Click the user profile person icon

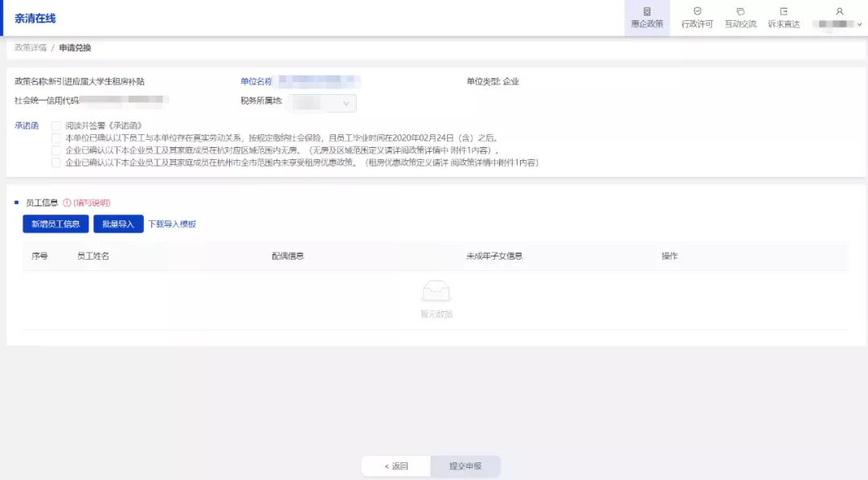pyautogui.click(x=838, y=12)
